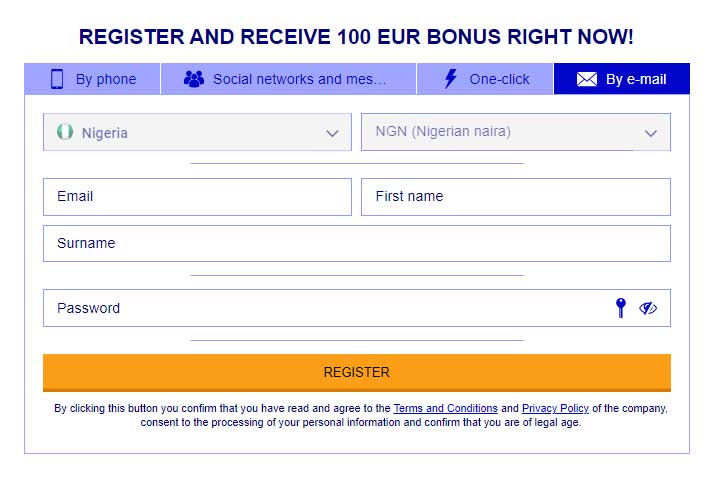This screenshot has height=478, width=715.
Task: Select the By e-mail tab
Action: [x=622, y=79]
